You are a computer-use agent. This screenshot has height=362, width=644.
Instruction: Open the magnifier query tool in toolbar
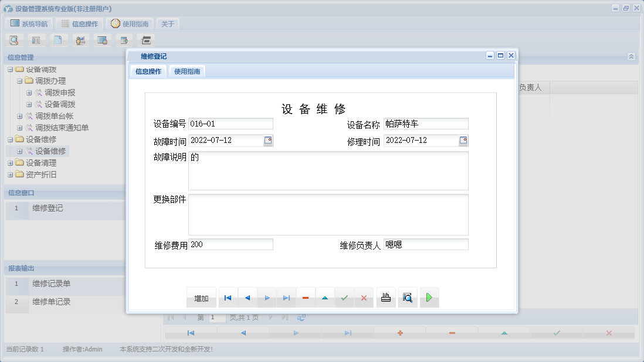coord(13,40)
